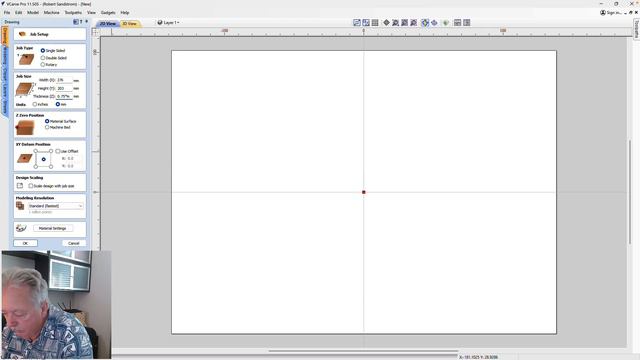Select the Modeling side tab
This screenshot has height=360, width=640.
(x=4, y=57)
